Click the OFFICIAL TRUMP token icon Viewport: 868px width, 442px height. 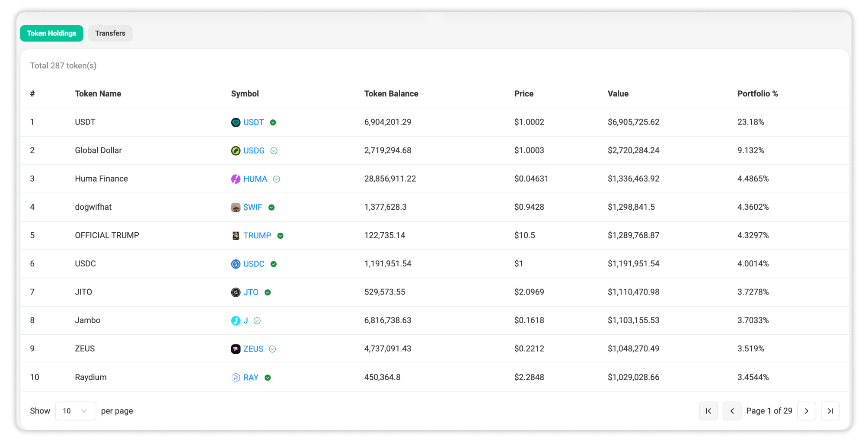[236, 236]
